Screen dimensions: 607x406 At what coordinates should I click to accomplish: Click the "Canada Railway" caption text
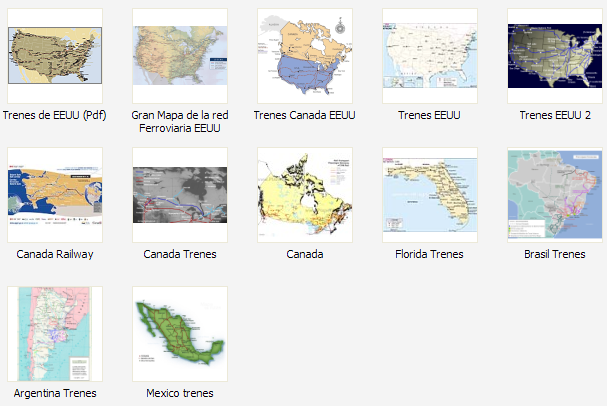54,255
